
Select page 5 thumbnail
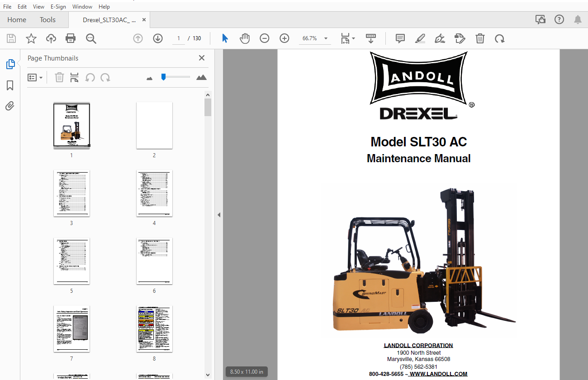71,261
